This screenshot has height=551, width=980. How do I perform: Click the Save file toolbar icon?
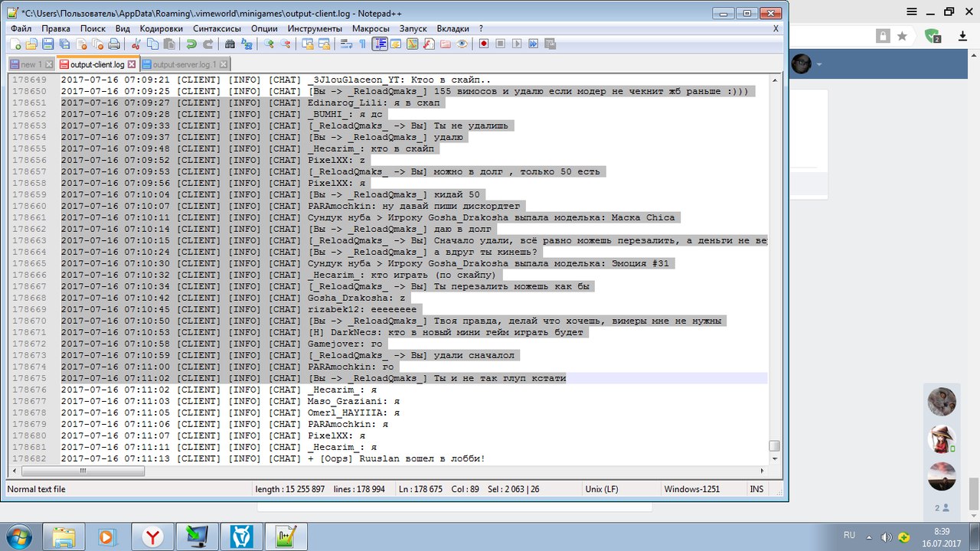coord(47,44)
